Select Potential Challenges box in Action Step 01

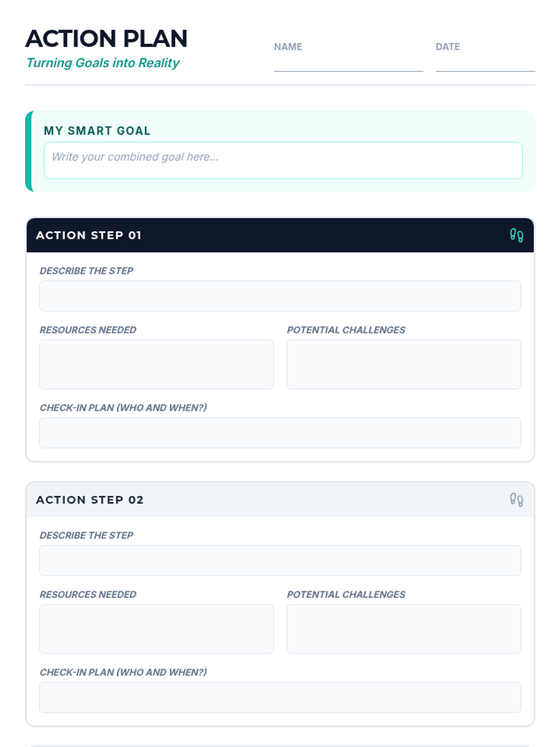(404, 364)
